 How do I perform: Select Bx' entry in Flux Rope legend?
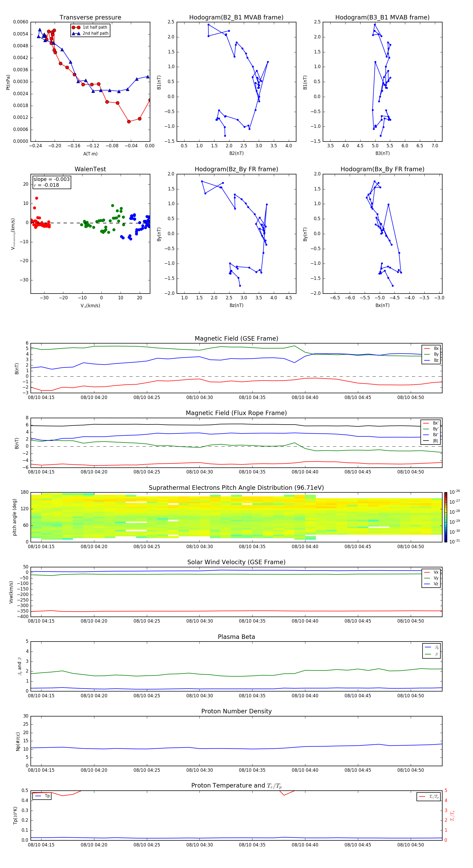(431, 423)
